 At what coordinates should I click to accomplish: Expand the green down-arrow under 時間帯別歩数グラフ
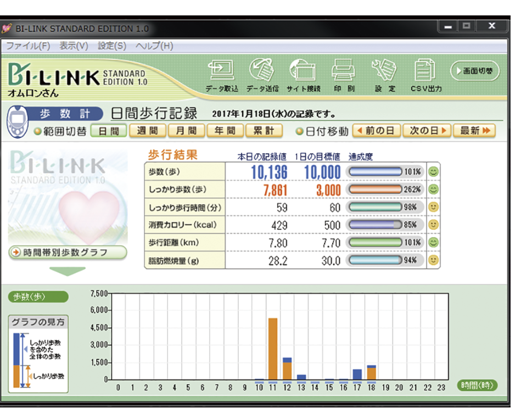tap(67, 271)
